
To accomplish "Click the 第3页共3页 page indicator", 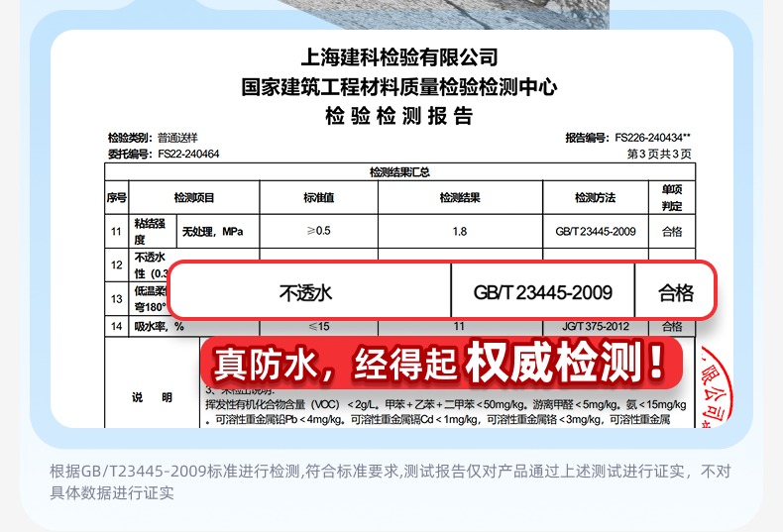I will click(x=659, y=154).
